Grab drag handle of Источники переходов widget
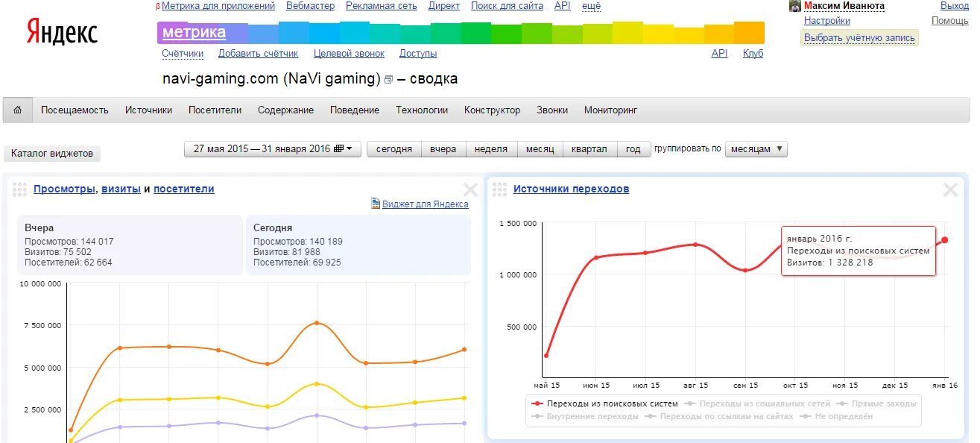Viewport: 980px width, 443px height. point(500,189)
